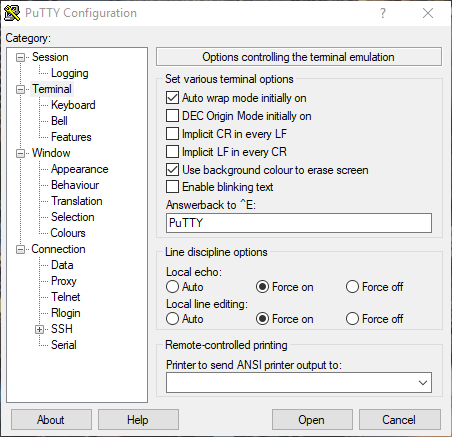Uncheck Auto wrap mode initially on

pos(172,98)
